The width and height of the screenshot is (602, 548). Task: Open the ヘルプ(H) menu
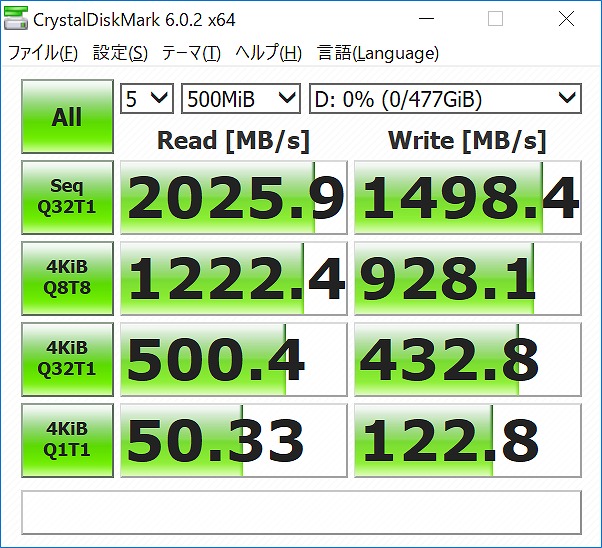(268, 53)
